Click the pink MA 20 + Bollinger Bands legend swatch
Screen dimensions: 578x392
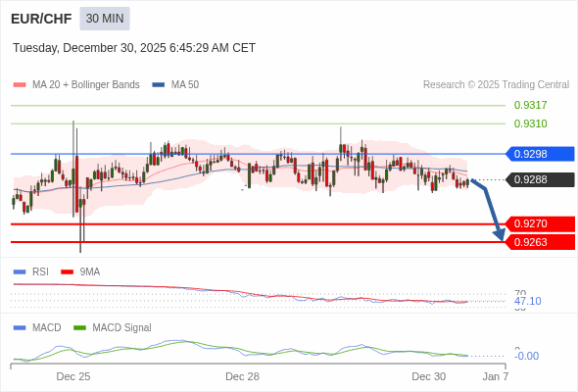20,85
